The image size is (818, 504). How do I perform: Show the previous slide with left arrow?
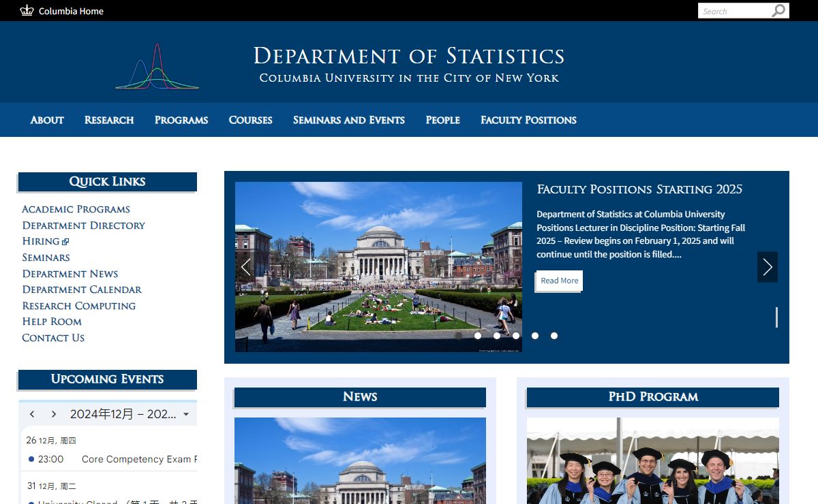(x=245, y=267)
